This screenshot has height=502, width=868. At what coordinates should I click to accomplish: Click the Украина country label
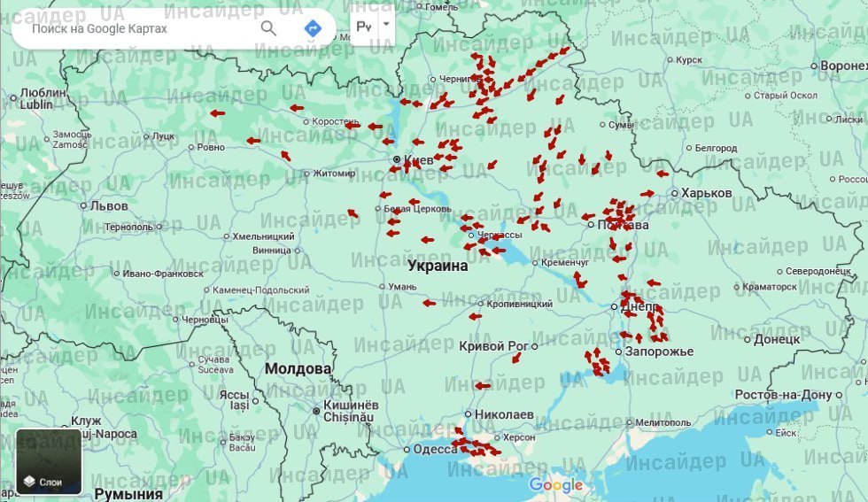click(x=437, y=266)
